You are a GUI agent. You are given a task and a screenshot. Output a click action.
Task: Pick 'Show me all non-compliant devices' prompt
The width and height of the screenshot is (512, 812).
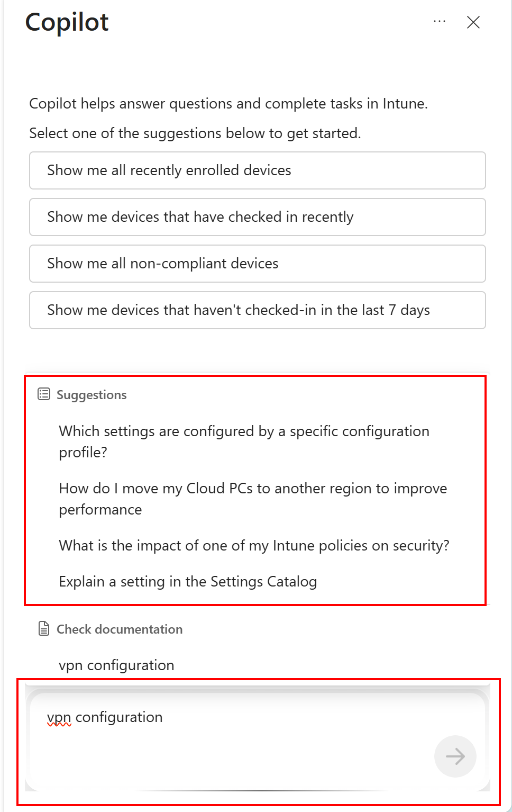(x=257, y=264)
